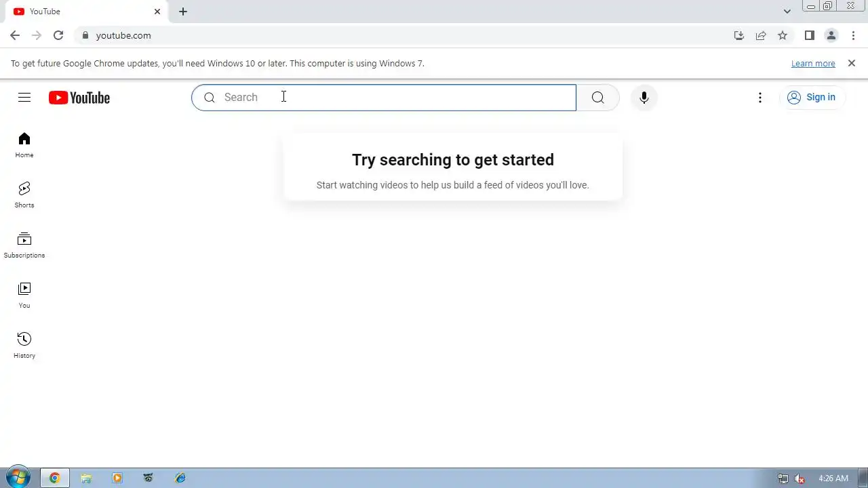
Task: Open tab search chevron
Action: click(787, 12)
